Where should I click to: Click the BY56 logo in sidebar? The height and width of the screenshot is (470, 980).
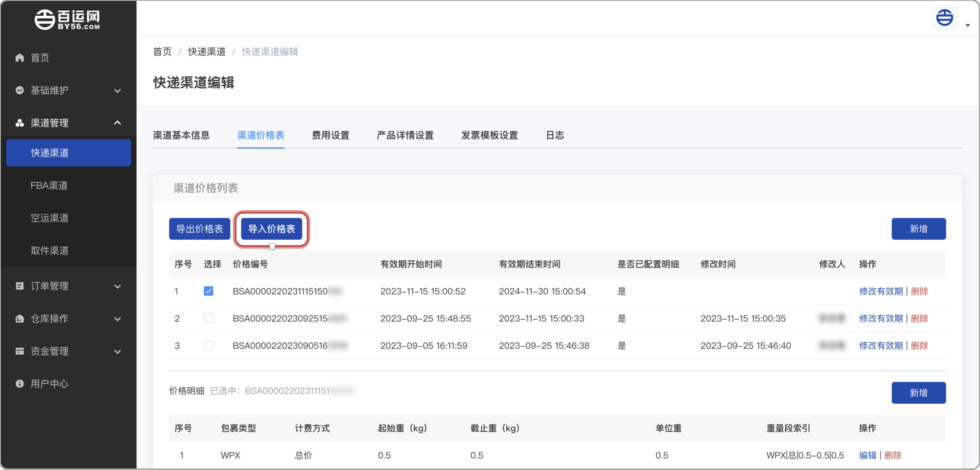point(68,20)
